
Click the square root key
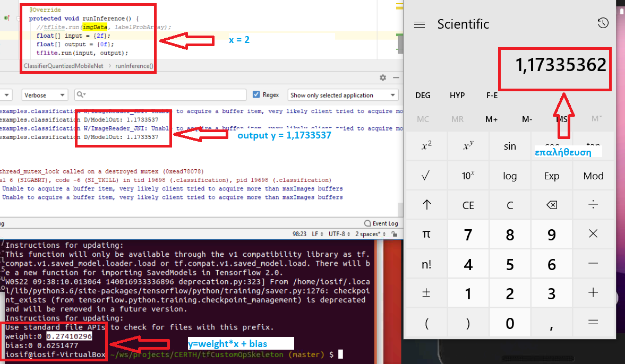point(426,176)
